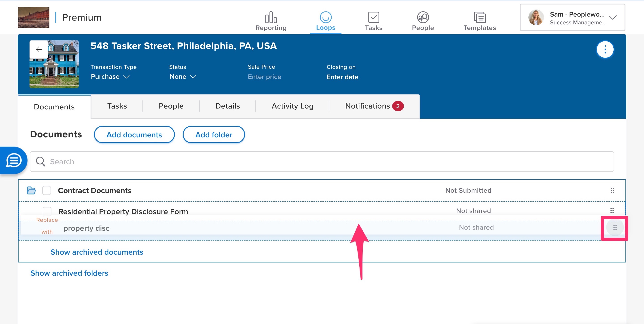Image resolution: width=644 pixels, height=324 pixels.
Task: Select the Residential Property Disclosure Form checkbox
Action: pos(47,211)
